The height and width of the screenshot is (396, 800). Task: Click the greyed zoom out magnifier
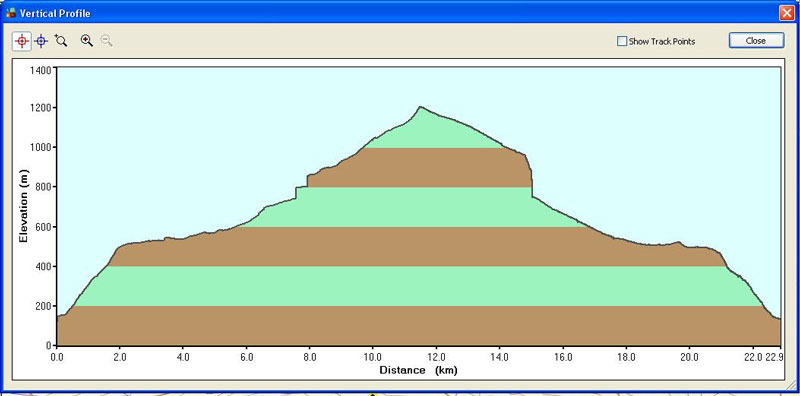[x=106, y=41]
